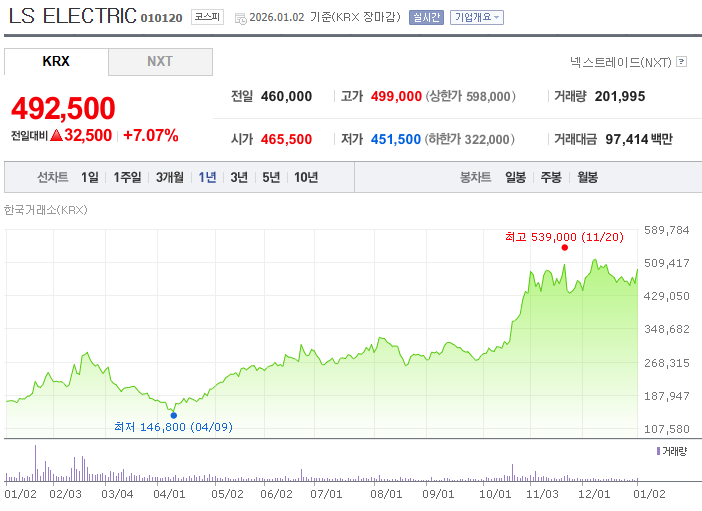Image resolution: width=702 pixels, height=511 pixels.
Task: Click the 거래대금 value 97,414 백만
Action: [639, 139]
